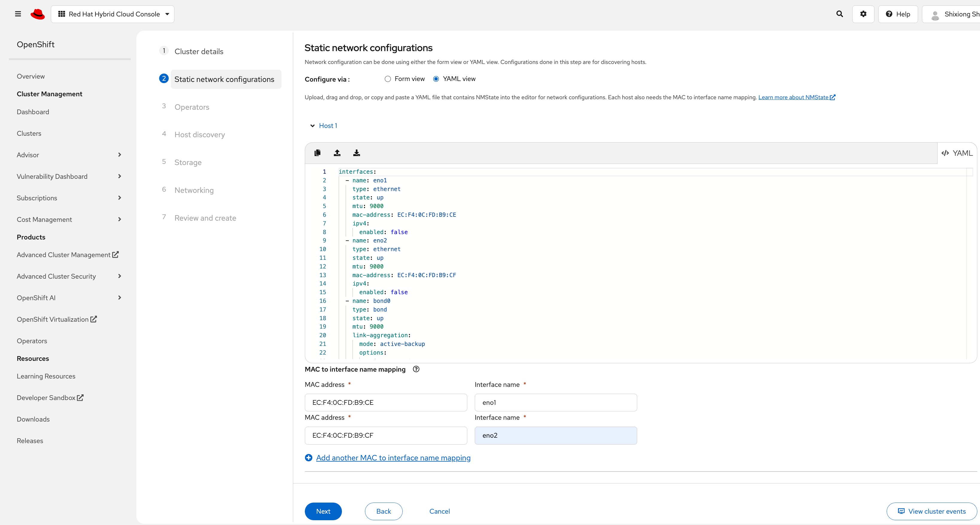Screen dimensions: 980x525
Task: Click Developer Sandbox external link icon
Action: pyautogui.click(x=80, y=398)
